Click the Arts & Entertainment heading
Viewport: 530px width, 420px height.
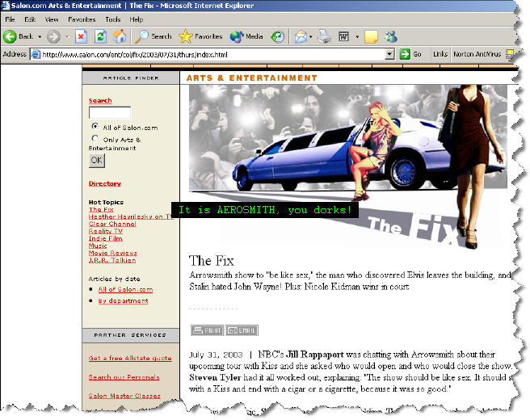coord(252,78)
